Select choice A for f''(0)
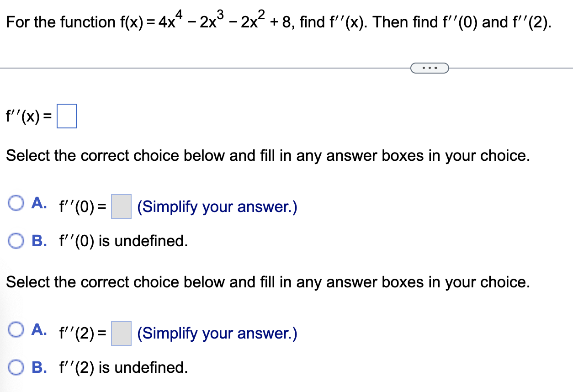This screenshot has height=392, width=573. [17, 203]
